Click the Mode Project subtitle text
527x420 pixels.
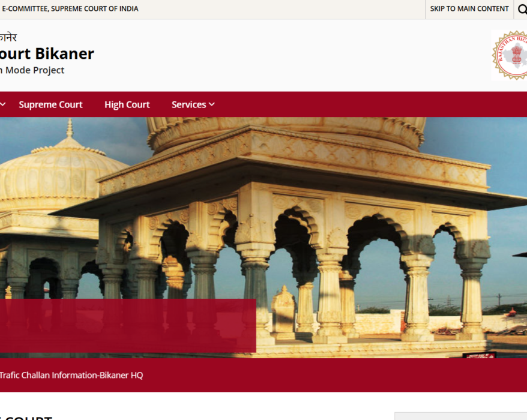click(32, 70)
